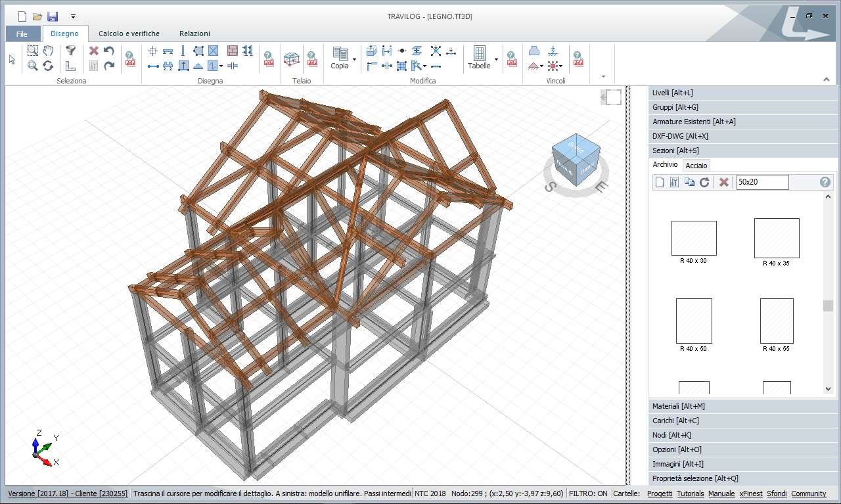This screenshot has height=504, width=841.
Task: Click the red X delete icon in ribbon
Action: 94,51
